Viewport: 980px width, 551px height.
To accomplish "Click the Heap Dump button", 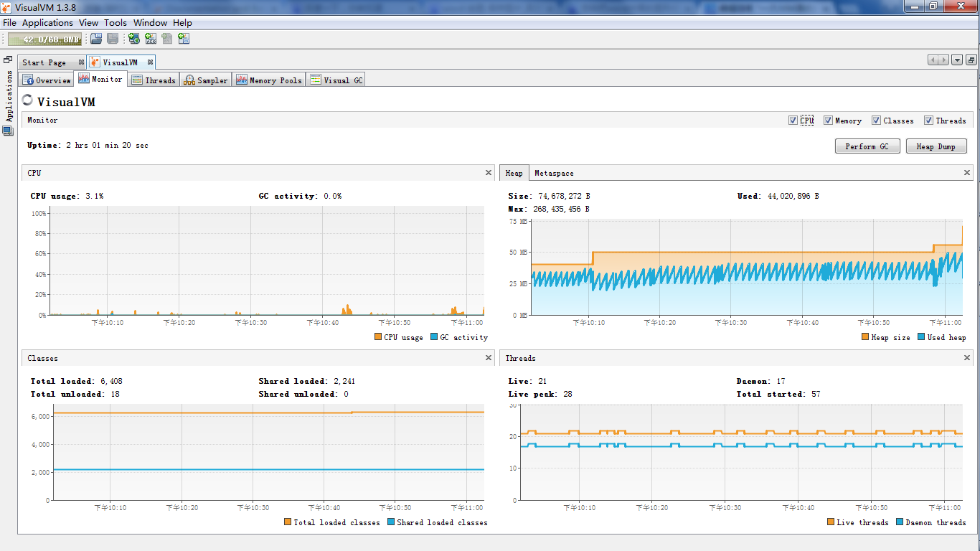I will pos(936,146).
